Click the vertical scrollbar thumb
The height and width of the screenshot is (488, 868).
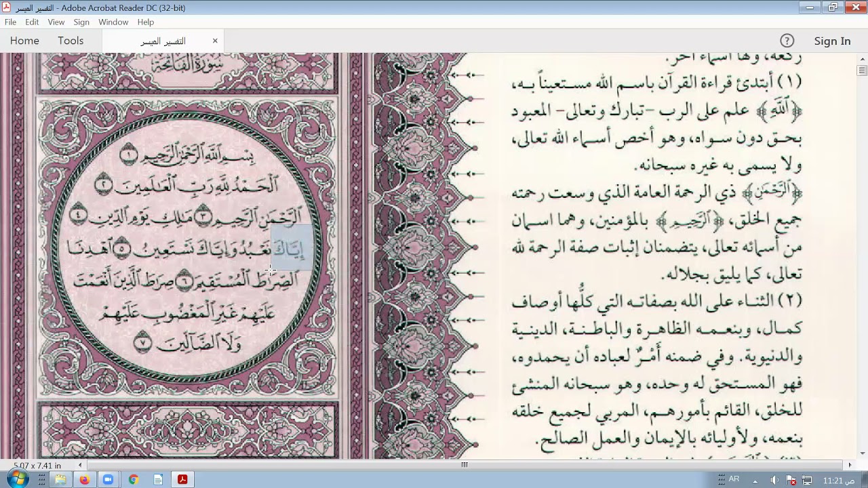862,70
